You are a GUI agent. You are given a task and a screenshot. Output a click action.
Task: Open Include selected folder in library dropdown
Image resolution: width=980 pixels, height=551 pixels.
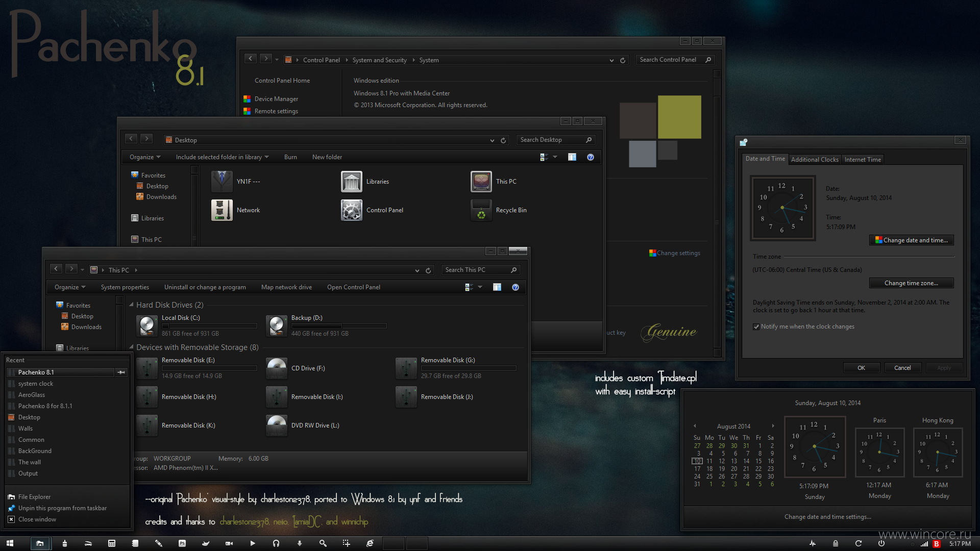point(222,157)
